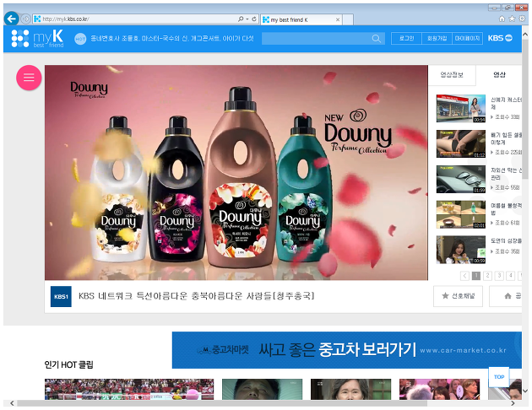Click the vertical scrollbar up arrow

pyautogui.click(x=525, y=35)
